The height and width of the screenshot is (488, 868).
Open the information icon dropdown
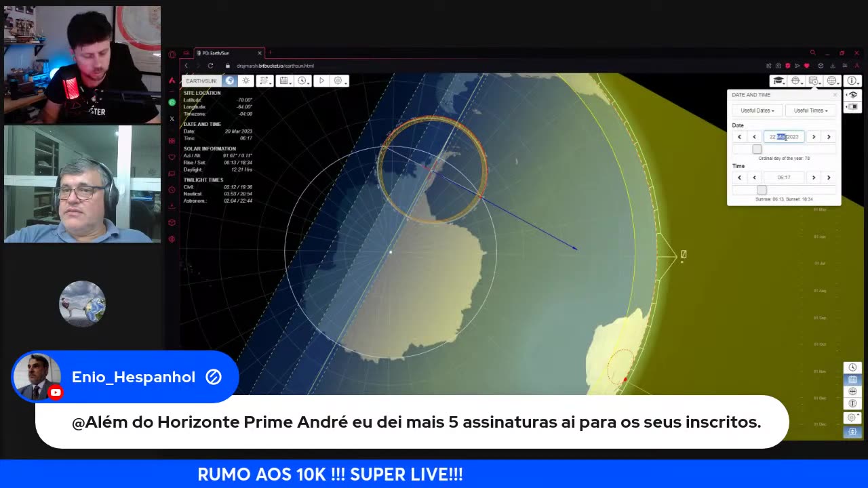(852, 81)
